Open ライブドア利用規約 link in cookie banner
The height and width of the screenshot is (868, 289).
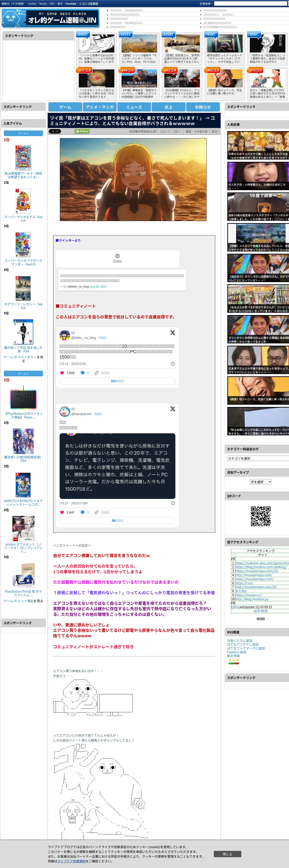(x=71, y=861)
